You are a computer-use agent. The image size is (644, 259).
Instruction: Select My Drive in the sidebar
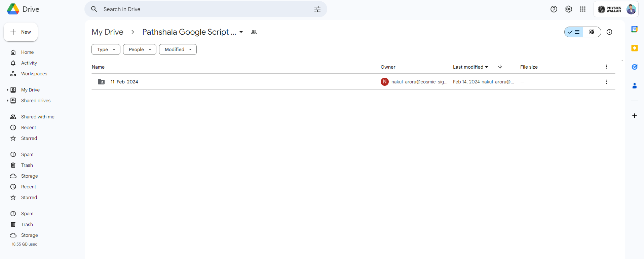coord(30,90)
